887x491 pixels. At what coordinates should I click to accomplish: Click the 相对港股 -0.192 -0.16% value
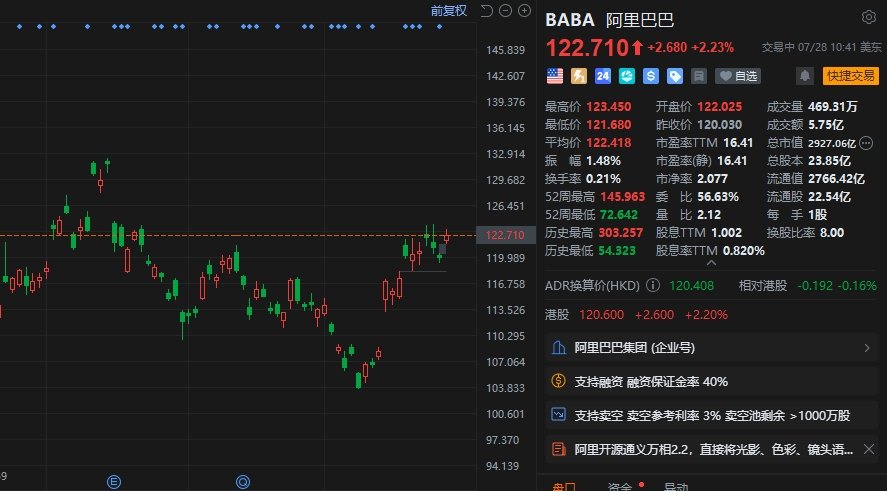point(837,286)
